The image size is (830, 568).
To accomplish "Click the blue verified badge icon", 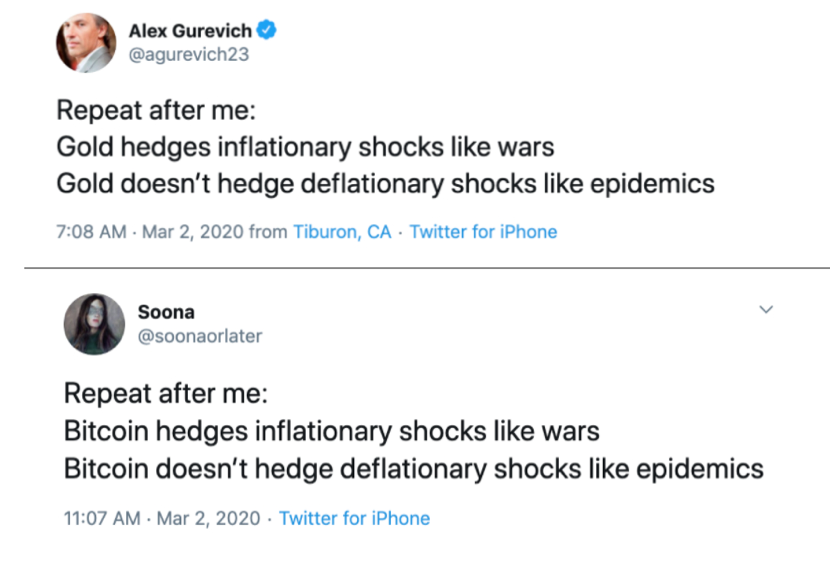I will click(266, 30).
